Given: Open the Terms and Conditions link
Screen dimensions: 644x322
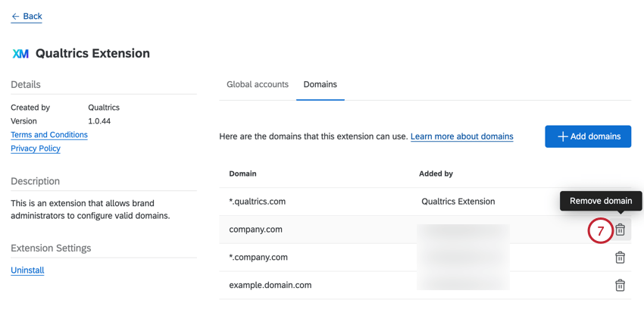Looking at the screenshot, I should point(49,135).
